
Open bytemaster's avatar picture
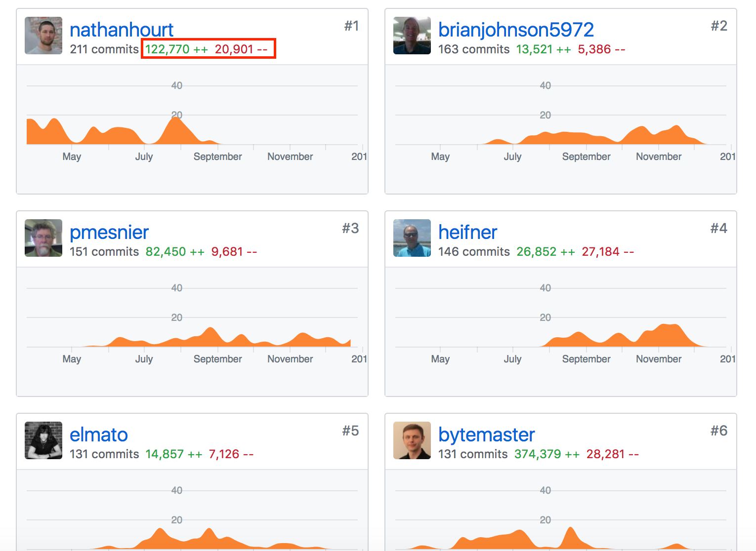coord(412,440)
